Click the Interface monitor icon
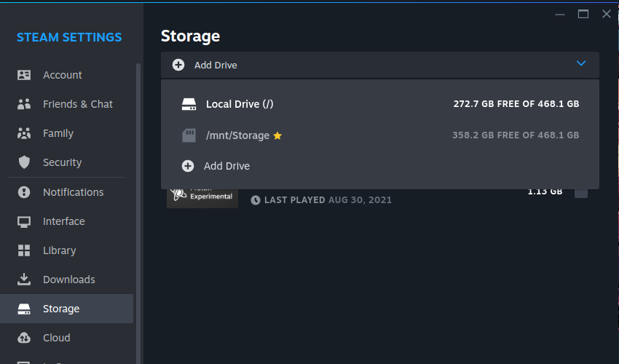 click(24, 221)
